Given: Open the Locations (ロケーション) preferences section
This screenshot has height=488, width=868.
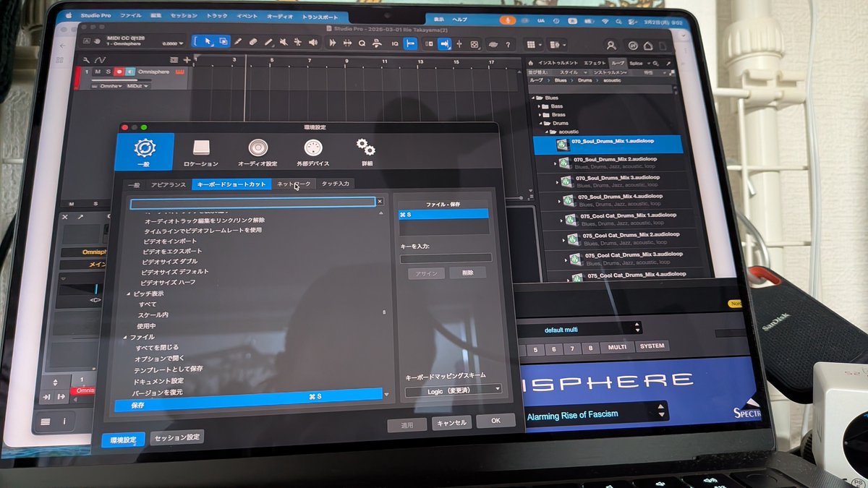Looking at the screenshot, I should (x=201, y=153).
